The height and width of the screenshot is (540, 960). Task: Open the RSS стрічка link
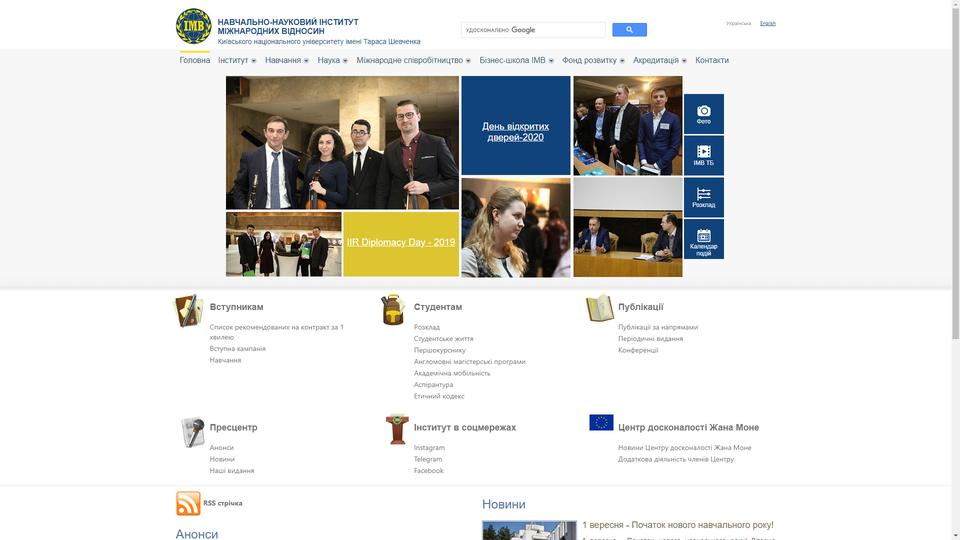pyautogui.click(x=223, y=503)
